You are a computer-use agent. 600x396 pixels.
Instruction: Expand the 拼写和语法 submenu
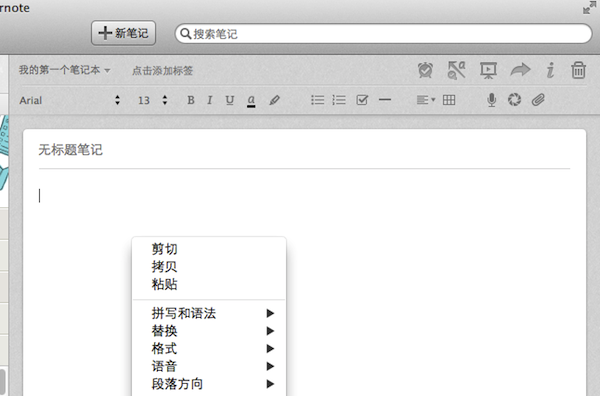click(x=209, y=313)
